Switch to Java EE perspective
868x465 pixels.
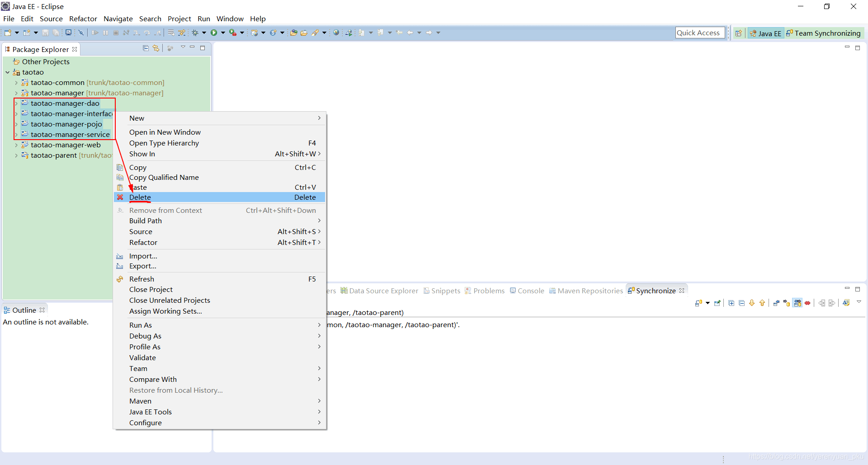click(x=765, y=33)
